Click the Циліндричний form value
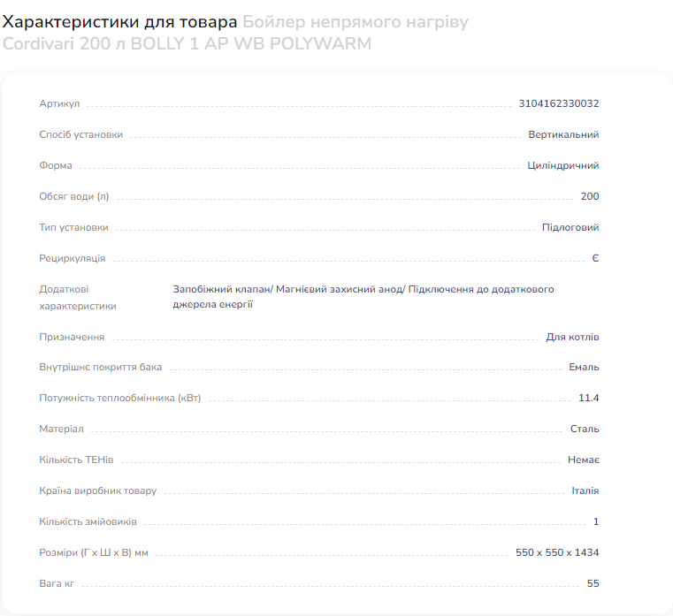 (562, 165)
